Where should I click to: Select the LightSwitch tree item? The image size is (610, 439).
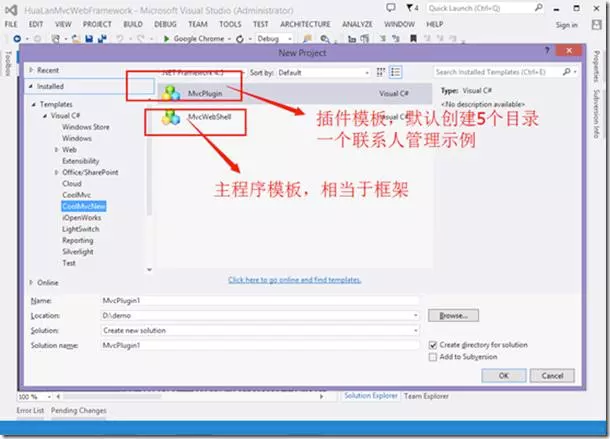coord(81,229)
